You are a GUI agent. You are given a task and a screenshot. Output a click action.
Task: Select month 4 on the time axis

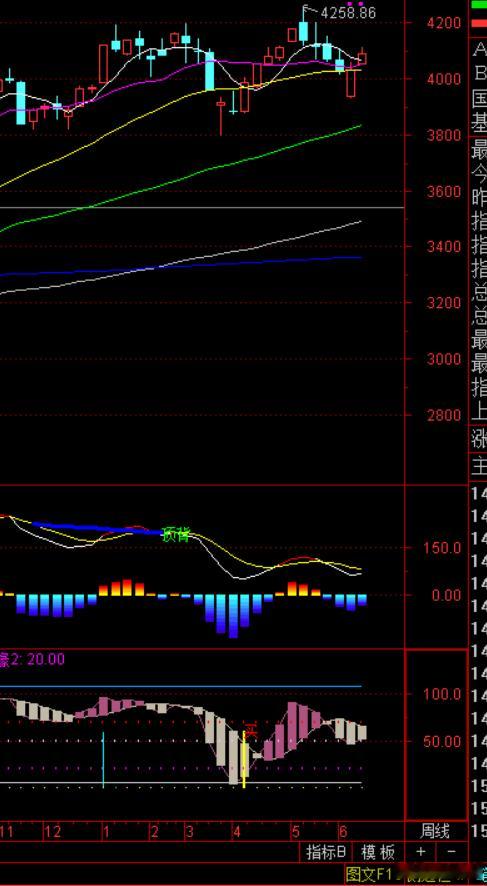238,831
